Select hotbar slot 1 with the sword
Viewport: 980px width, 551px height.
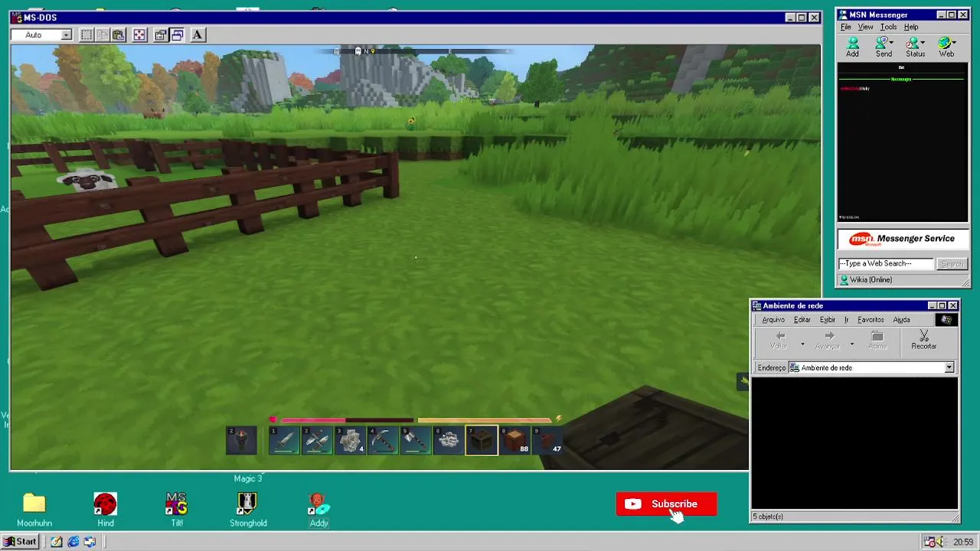[285, 440]
